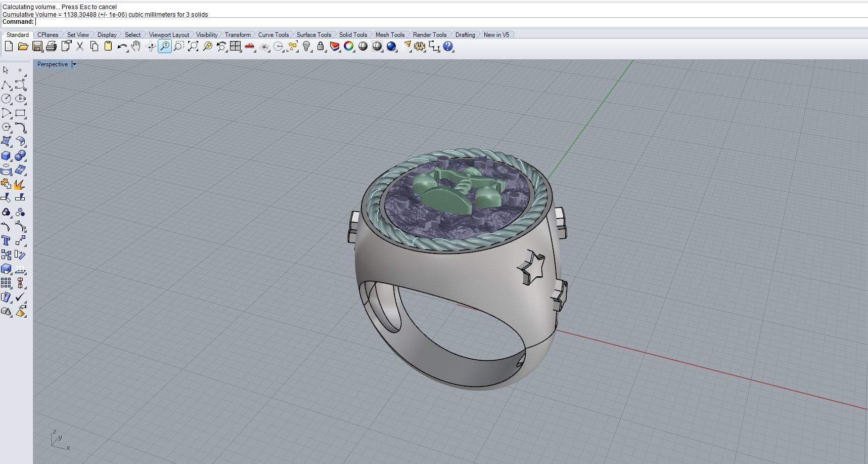Image resolution: width=868 pixels, height=464 pixels.
Task: Select the Rectangle tool in the sidebar
Action: click(x=20, y=113)
